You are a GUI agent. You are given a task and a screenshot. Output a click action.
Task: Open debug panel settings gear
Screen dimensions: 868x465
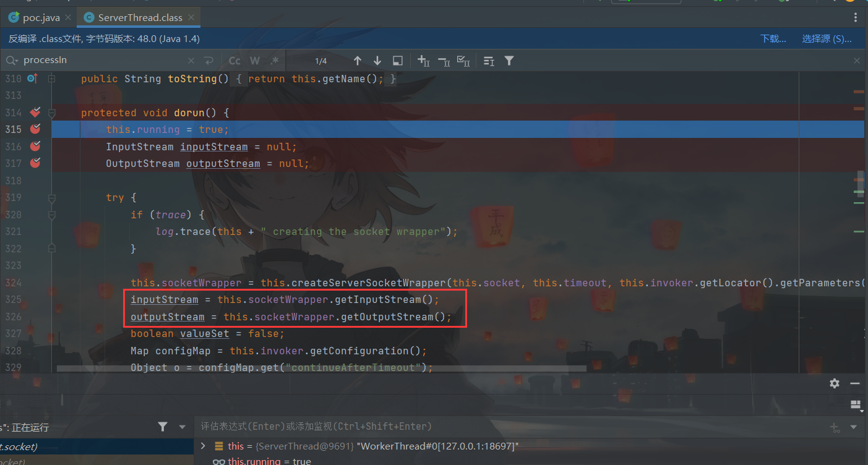(x=835, y=383)
